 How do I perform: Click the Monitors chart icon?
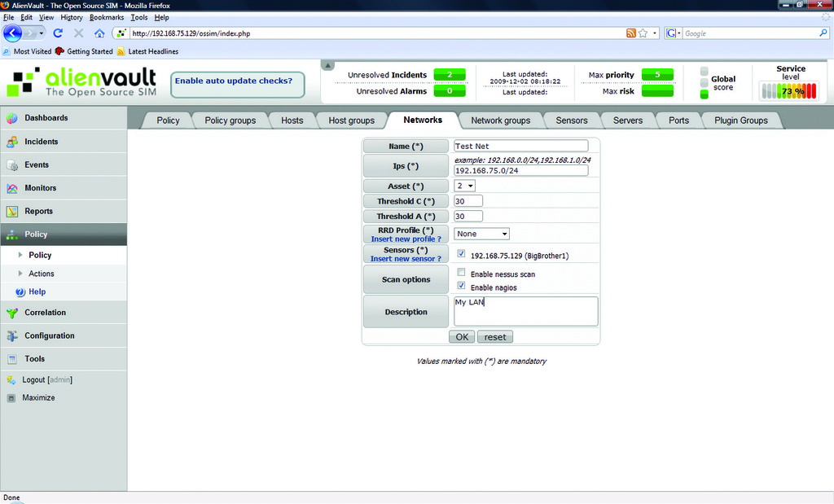11,188
